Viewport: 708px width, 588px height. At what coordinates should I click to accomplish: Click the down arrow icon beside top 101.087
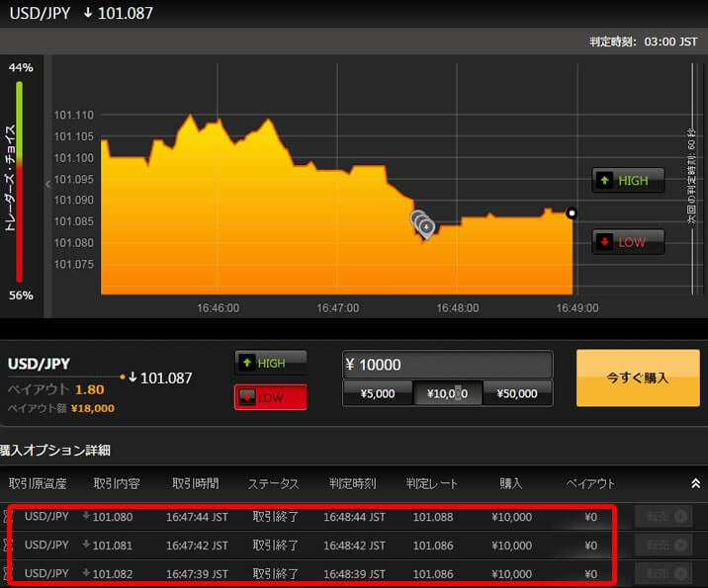(x=88, y=13)
